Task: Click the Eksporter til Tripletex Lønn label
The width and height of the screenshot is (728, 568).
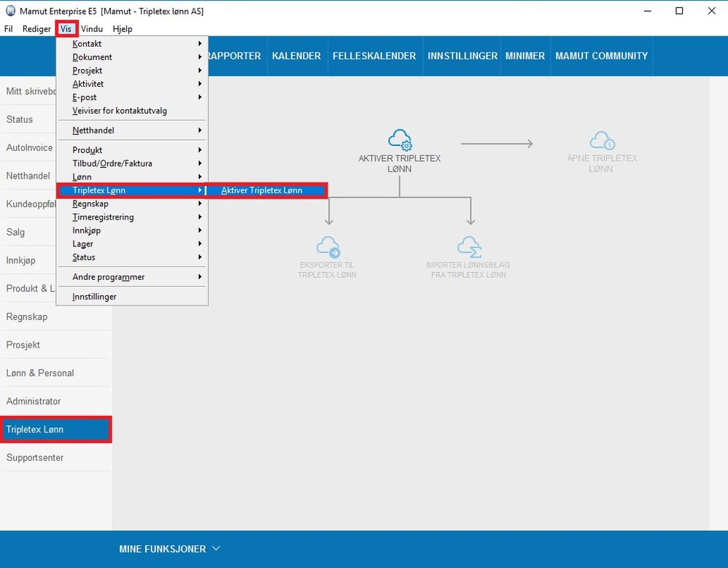Action: click(x=328, y=270)
